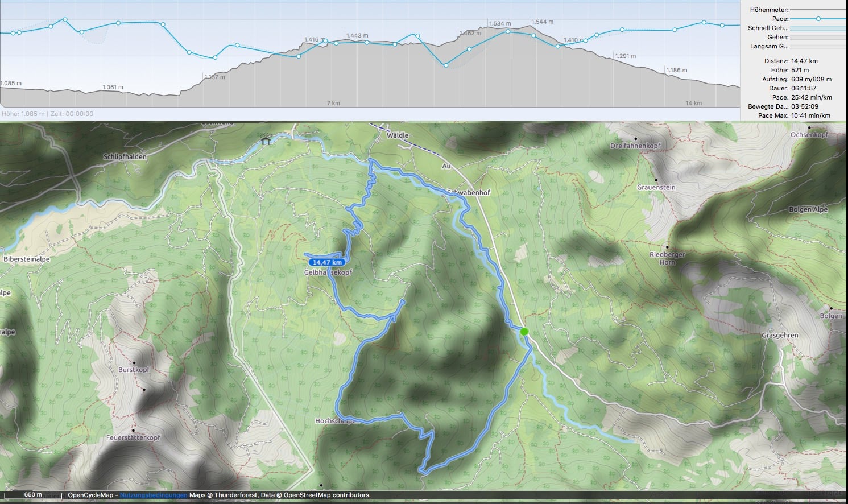
Task: Click the 14 km axis label in the chart
Action: (x=693, y=104)
